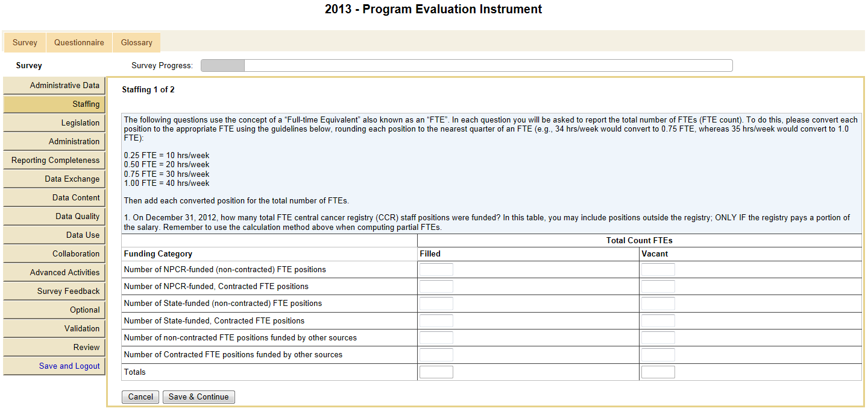This screenshot has width=868, height=414.
Task: Go to Legislation section
Action: 54,123
